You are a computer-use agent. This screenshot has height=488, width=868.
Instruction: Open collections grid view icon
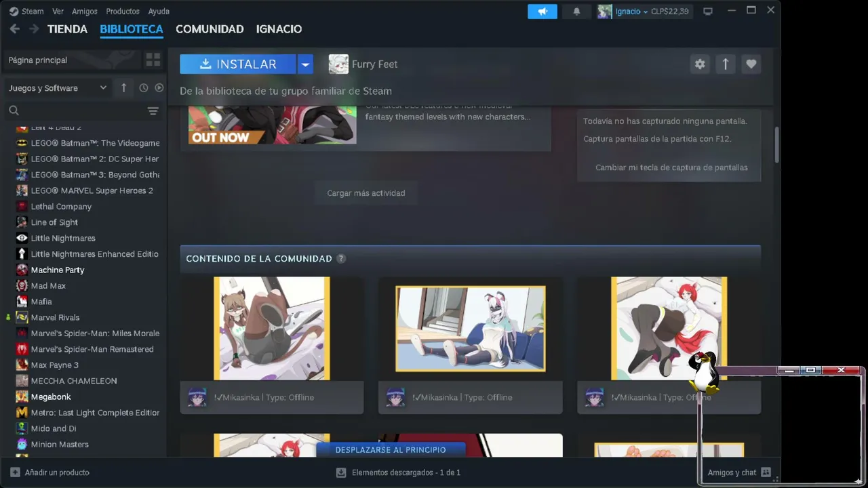click(x=153, y=60)
